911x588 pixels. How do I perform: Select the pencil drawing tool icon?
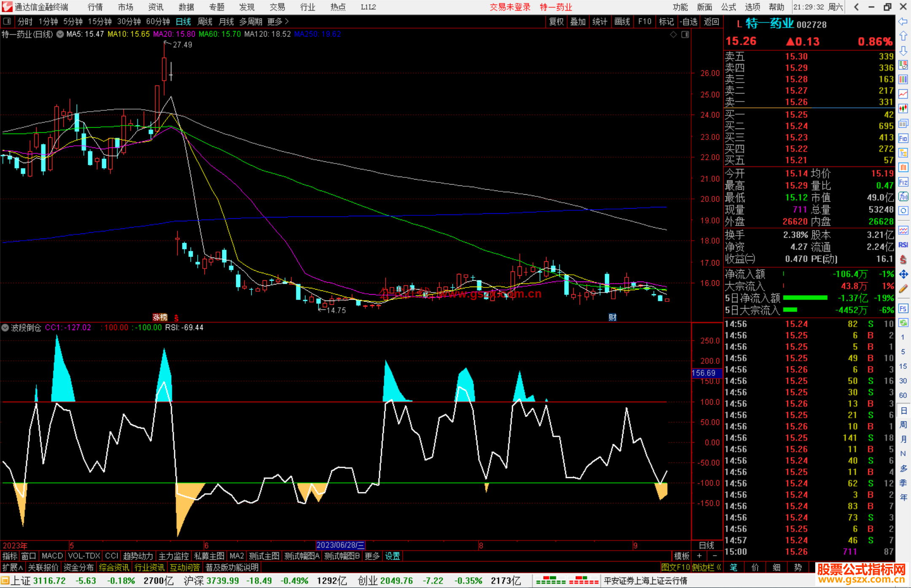pyautogui.click(x=903, y=289)
